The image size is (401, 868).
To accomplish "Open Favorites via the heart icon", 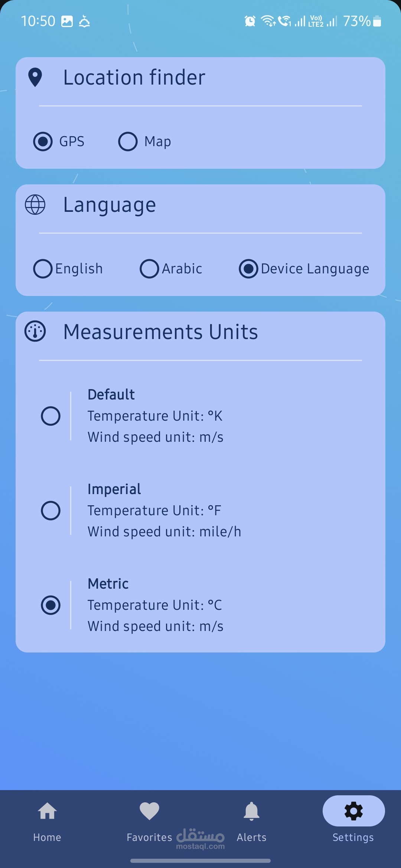I will pyautogui.click(x=149, y=811).
